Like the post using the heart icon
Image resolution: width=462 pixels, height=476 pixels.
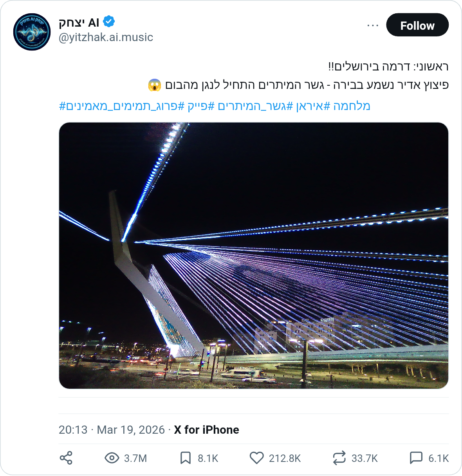(x=256, y=457)
